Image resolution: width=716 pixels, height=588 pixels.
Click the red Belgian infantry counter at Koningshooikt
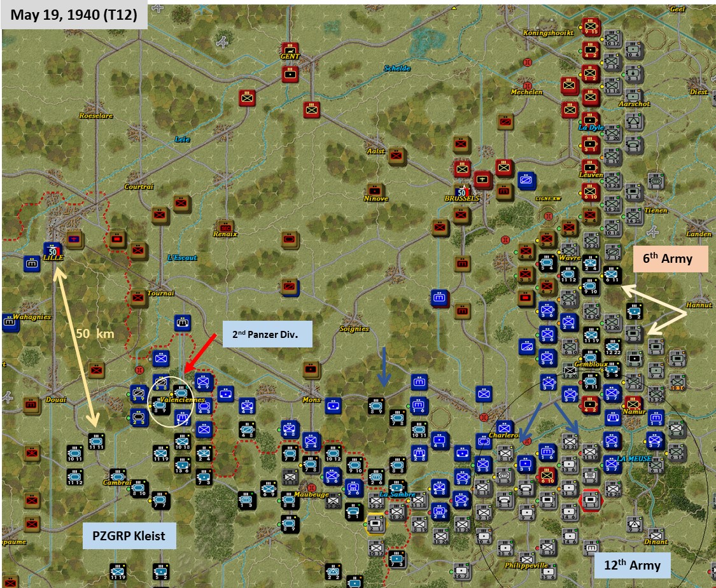[x=591, y=27]
